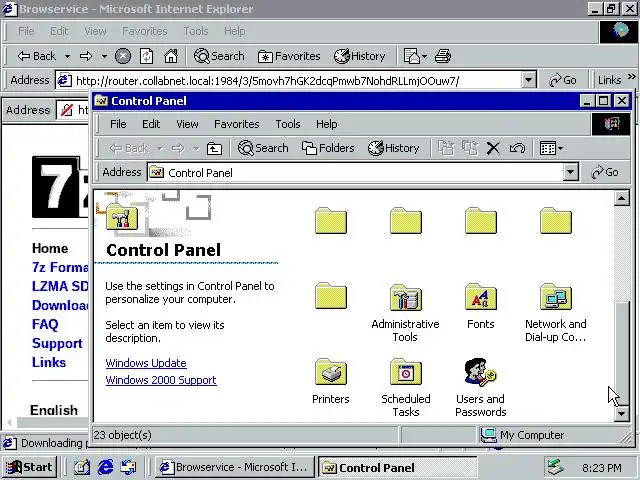Click scroll down arrow in Control Panel
640x480 pixels.
(621, 413)
